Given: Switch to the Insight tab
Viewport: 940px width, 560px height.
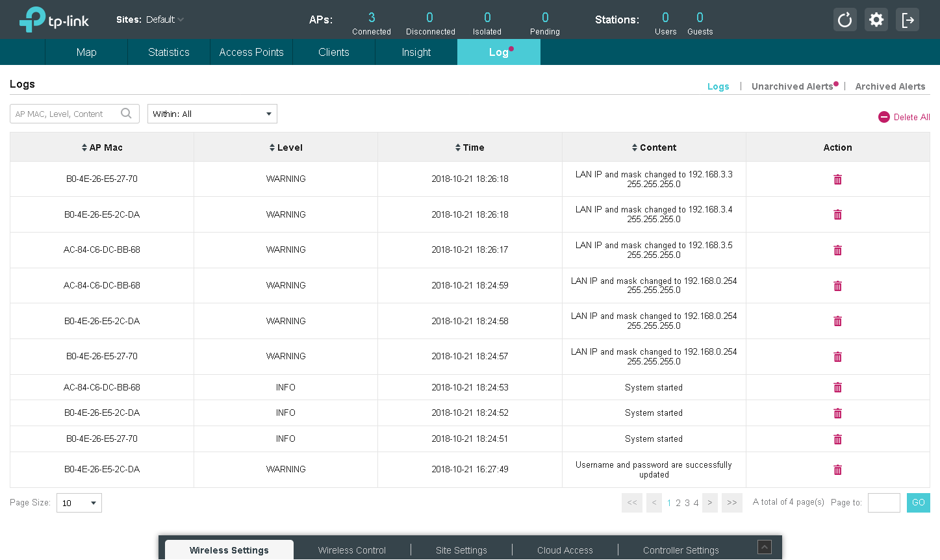Looking at the screenshot, I should tap(416, 52).
